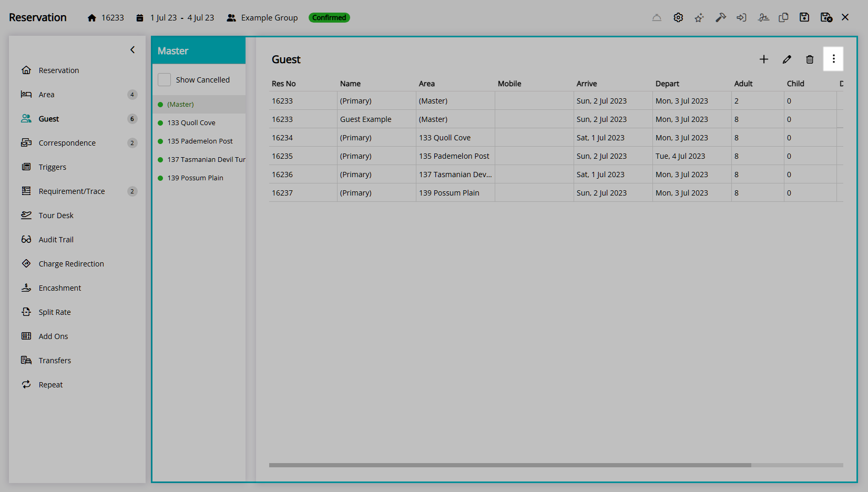The width and height of the screenshot is (868, 492).
Task: Toggle the Show Cancelled checkbox
Action: click(x=165, y=79)
